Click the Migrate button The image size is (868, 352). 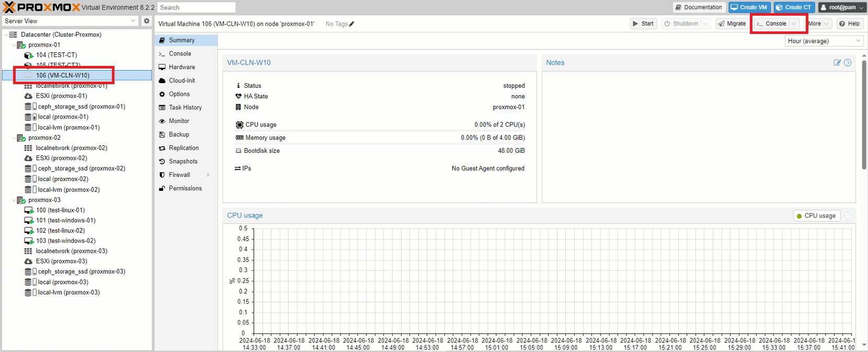(x=732, y=24)
